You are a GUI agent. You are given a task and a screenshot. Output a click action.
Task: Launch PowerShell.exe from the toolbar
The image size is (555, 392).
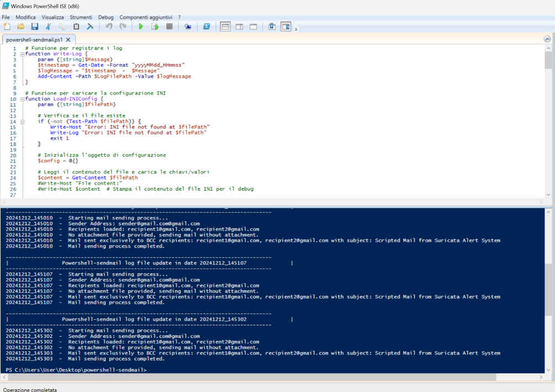point(207,26)
